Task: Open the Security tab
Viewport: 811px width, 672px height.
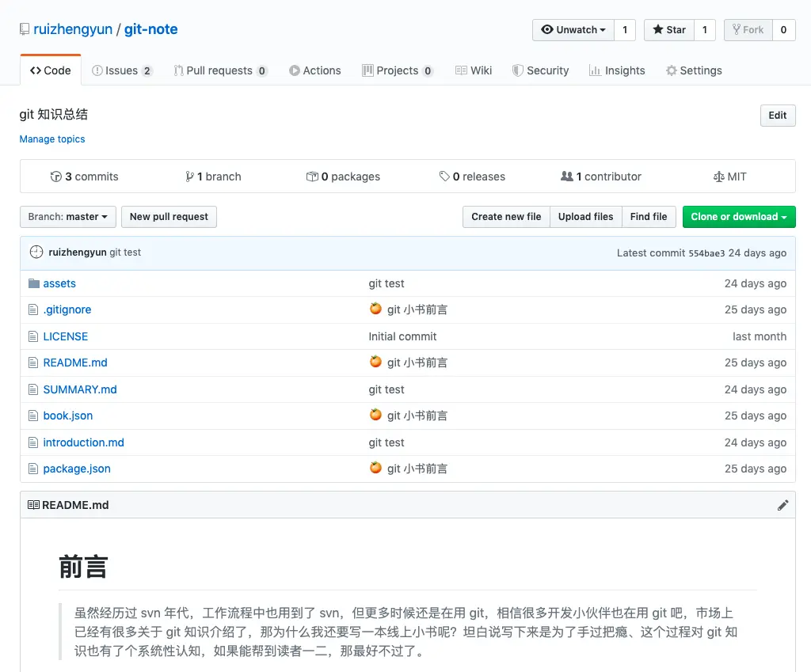Action: coord(540,70)
